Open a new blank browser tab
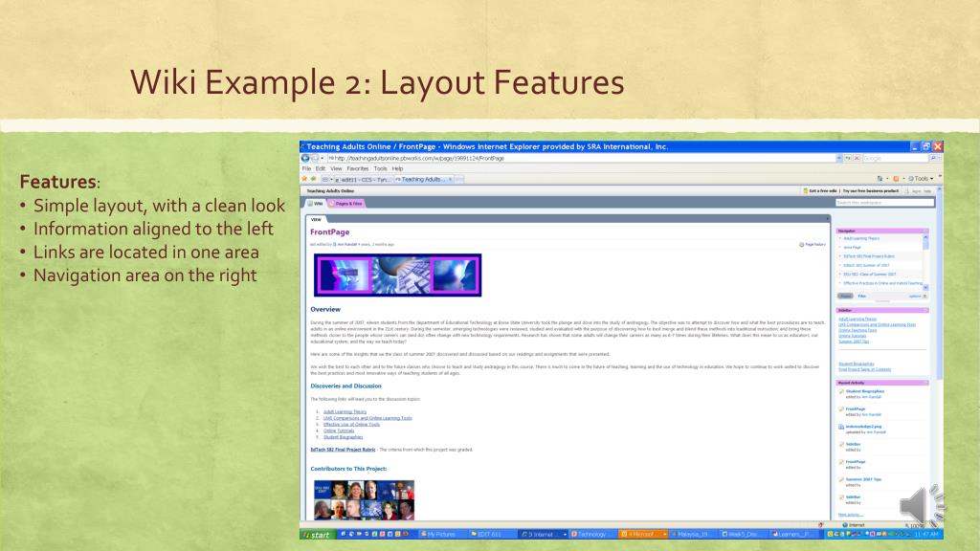Viewport: 980px width, 551px height. [x=459, y=179]
